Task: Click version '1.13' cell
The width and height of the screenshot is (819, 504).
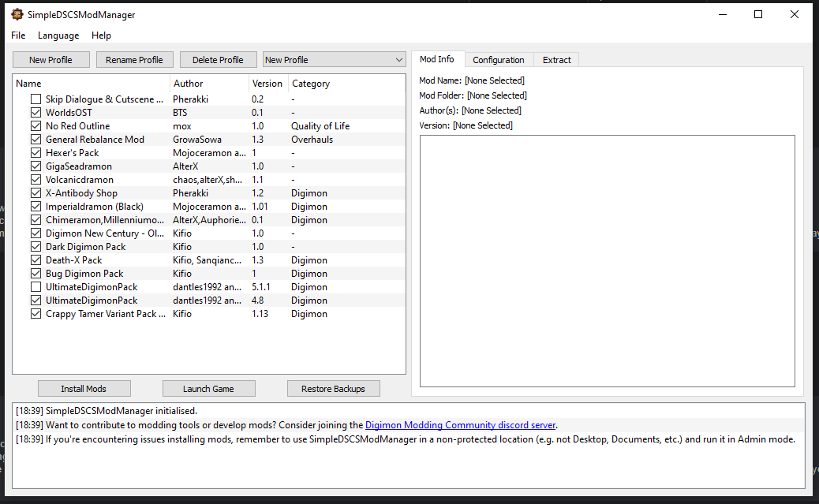Action: 260,313
